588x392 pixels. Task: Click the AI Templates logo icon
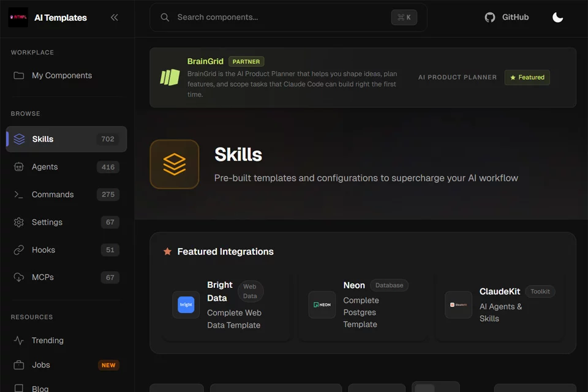tap(18, 17)
